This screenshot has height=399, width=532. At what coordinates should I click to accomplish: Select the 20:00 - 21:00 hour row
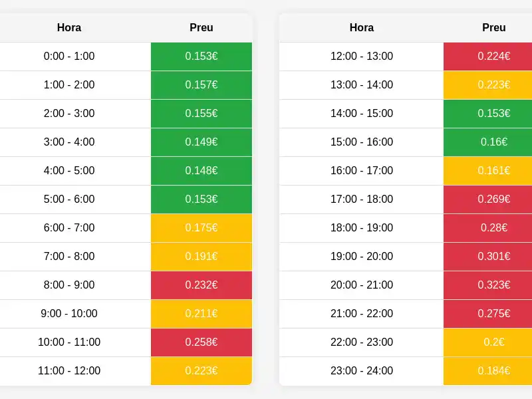coord(362,285)
